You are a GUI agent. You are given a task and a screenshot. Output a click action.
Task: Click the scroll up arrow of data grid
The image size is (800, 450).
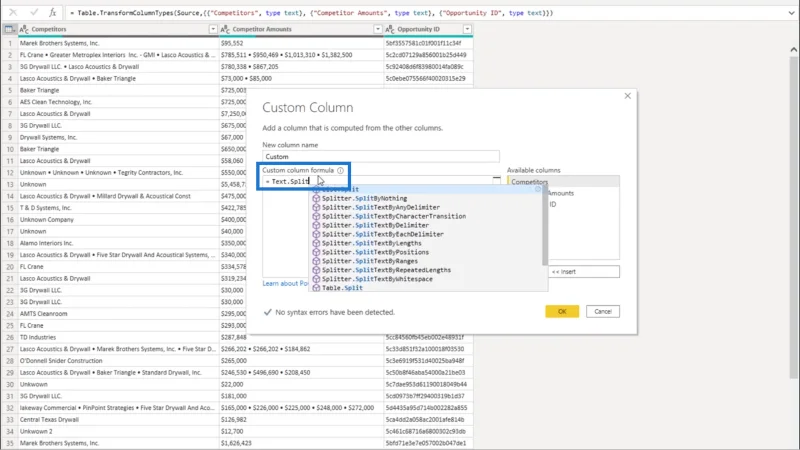coord(793,49)
